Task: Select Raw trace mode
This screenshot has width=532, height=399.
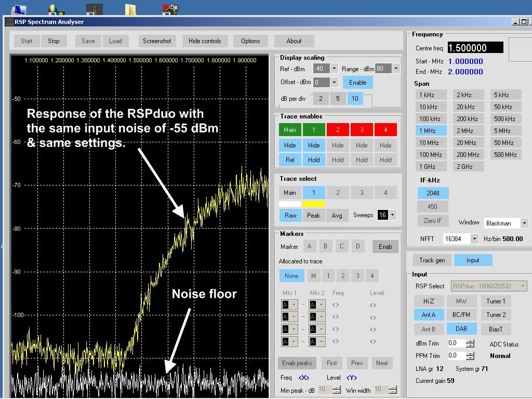Action: tap(290, 216)
